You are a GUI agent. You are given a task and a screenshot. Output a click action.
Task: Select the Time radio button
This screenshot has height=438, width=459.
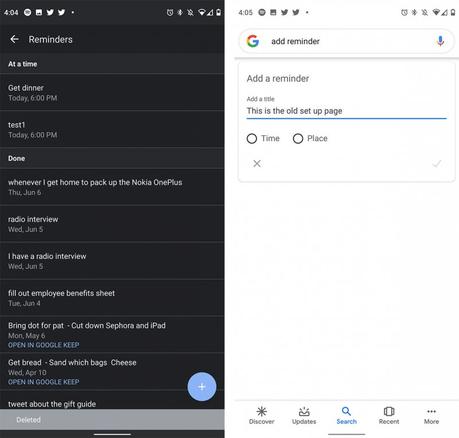pyautogui.click(x=252, y=138)
